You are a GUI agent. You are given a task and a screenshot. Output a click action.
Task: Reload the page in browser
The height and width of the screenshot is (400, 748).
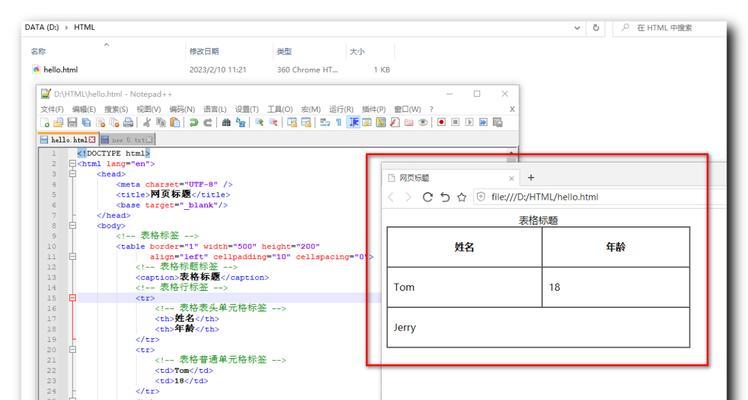pos(427,197)
